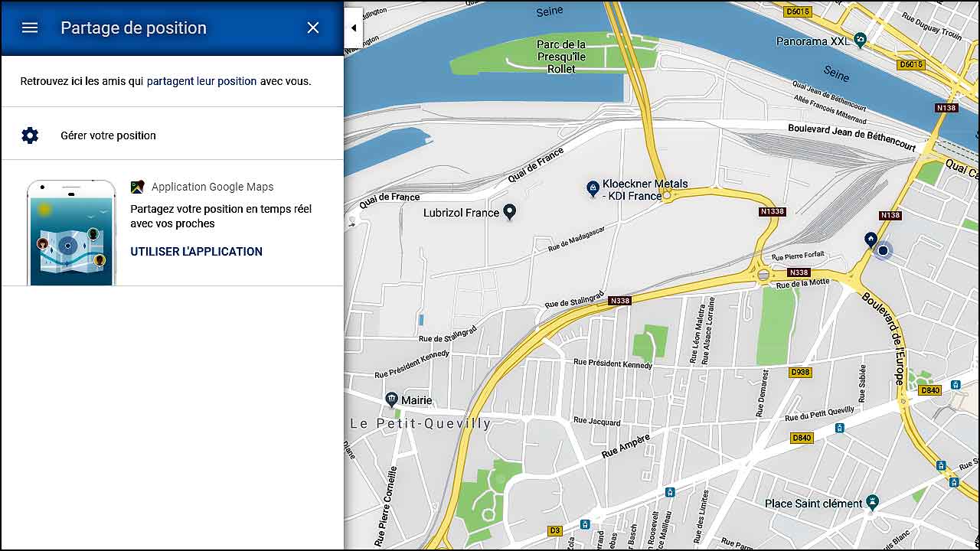Click the 'Panorama XXL' label text
This screenshot has width=980, height=551.
tap(813, 41)
